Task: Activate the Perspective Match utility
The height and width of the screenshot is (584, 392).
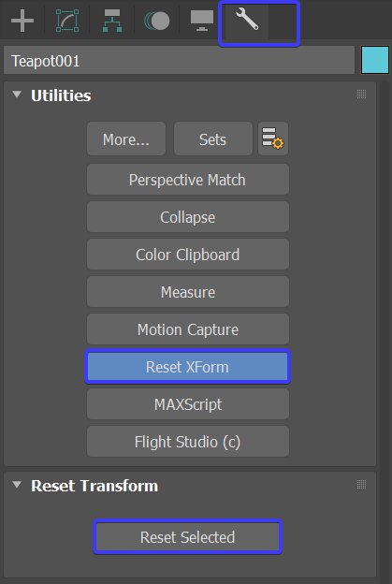Action: pyautogui.click(x=188, y=180)
